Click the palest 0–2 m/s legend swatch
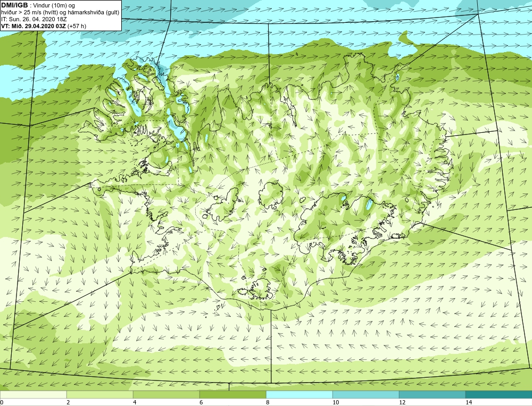This screenshot has width=532, height=406. click(33, 394)
